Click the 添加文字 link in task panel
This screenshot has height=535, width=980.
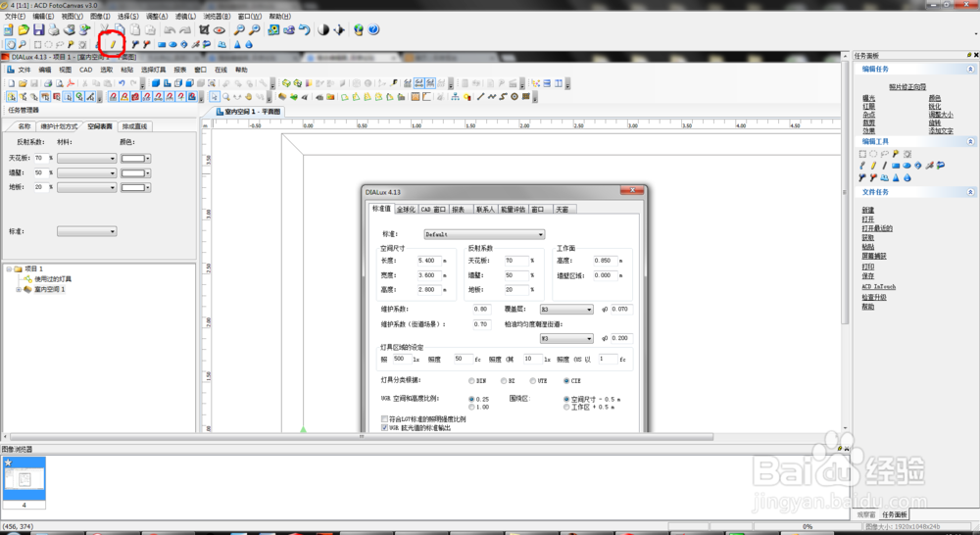[x=941, y=131]
